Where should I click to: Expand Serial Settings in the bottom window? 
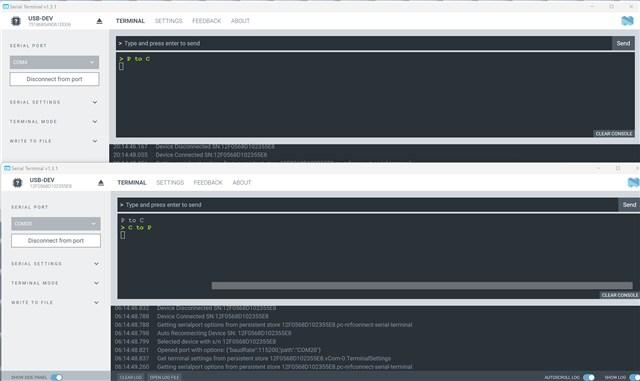[x=56, y=264]
